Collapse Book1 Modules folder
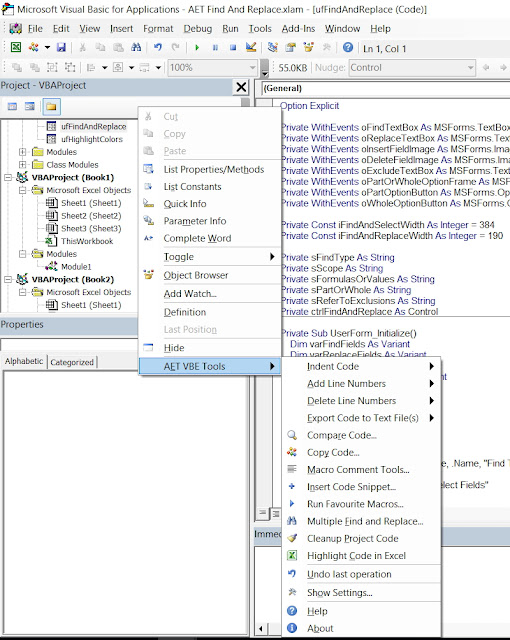The width and height of the screenshot is (510, 640). point(23,254)
